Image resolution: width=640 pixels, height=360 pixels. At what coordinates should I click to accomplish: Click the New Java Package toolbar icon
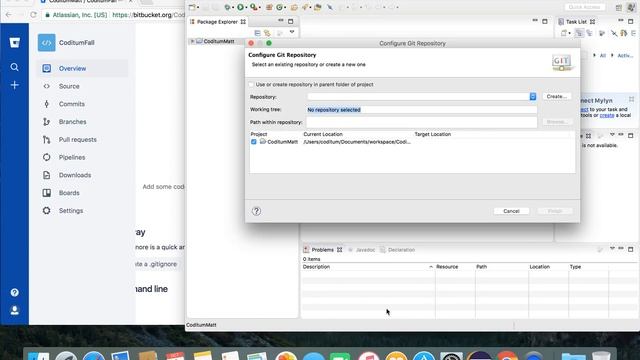(269, 7)
